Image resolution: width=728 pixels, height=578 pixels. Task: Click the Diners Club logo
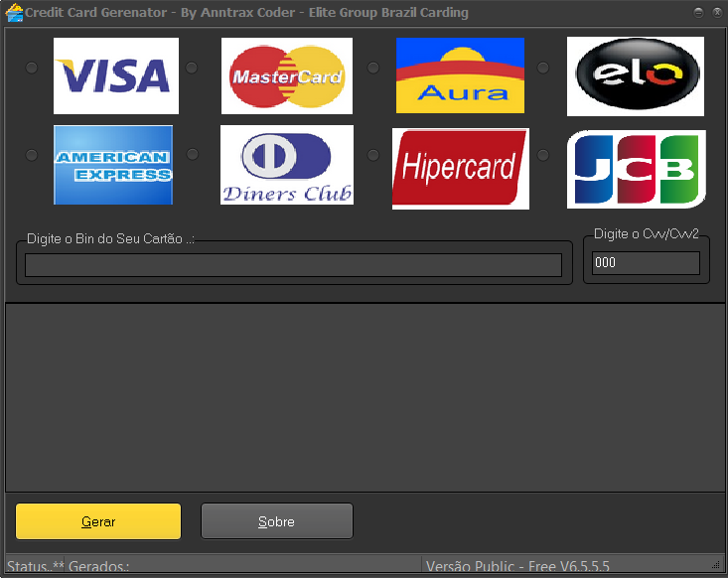(287, 165)
